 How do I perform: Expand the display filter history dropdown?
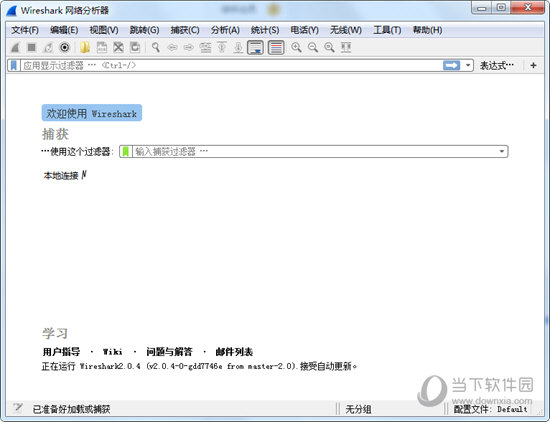point(468,65)
